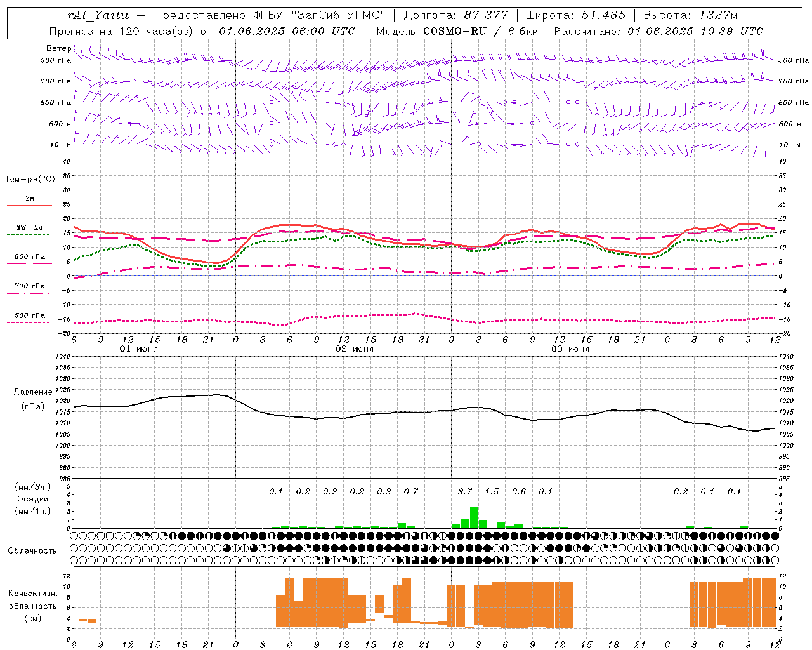Click the (мм/1ч.) precipitation unit label
Screen dimensions: 812x650
pyautogui.click(x=32, y=511)
